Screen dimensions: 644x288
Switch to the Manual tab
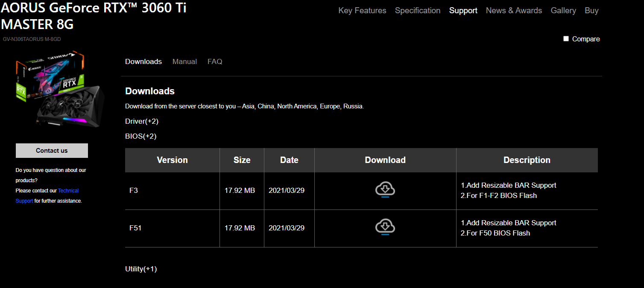[x=184, y=61]
